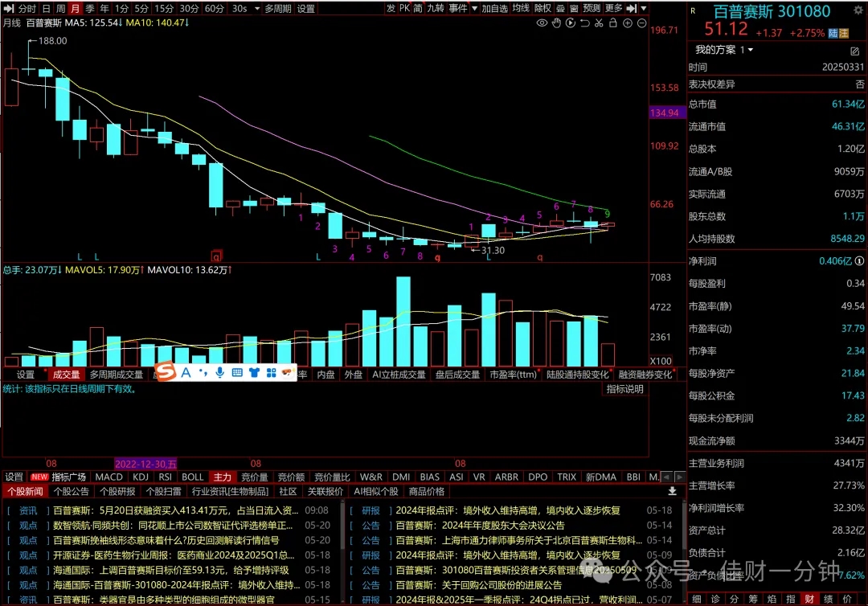Click the collapse arrow at toolbar left

(8, 8)
